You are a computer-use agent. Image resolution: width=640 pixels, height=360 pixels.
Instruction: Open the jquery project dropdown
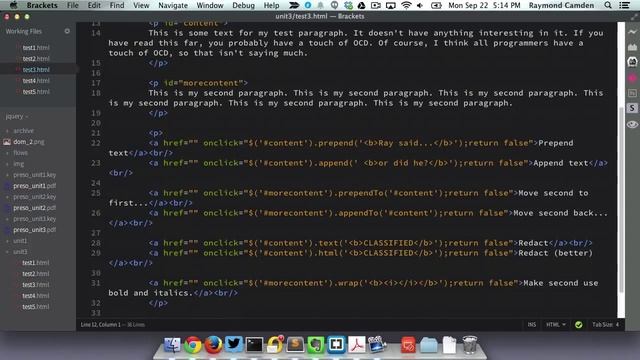[17, 116]
